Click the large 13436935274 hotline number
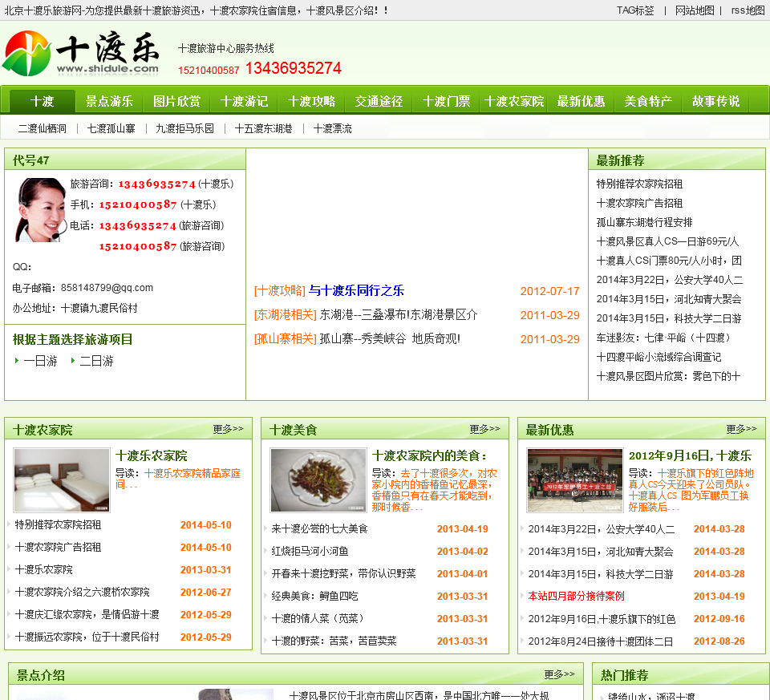The width and height of the screenshot is (770, 700). tap(294, 68)
